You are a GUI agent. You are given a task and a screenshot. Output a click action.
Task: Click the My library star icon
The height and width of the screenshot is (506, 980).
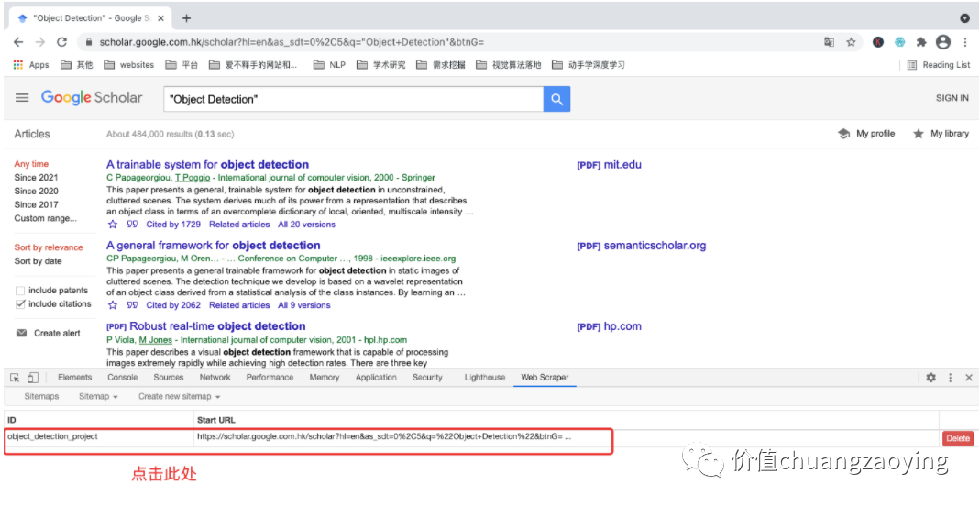tap(919, 134)
